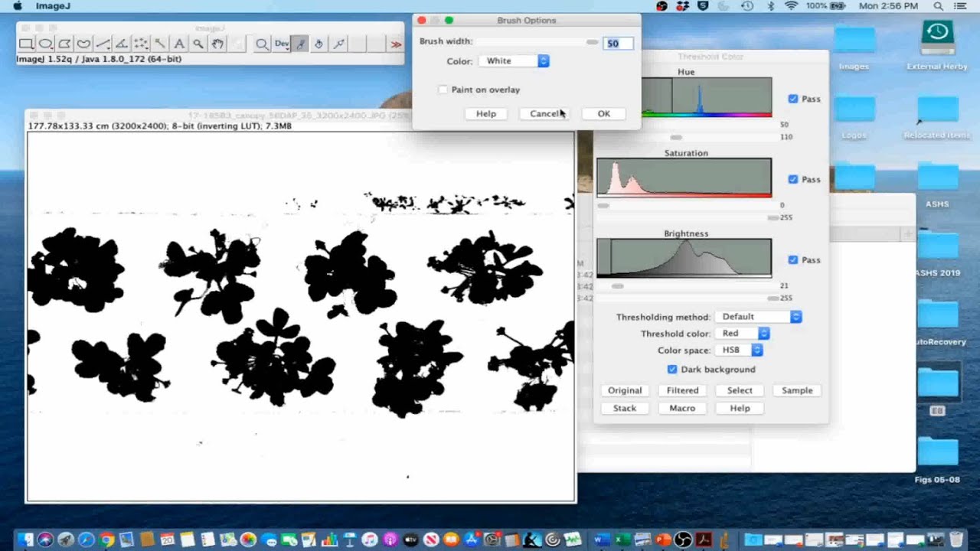
Task: Open Microsoft Excel from the Dock
Action: coord(622,540)
